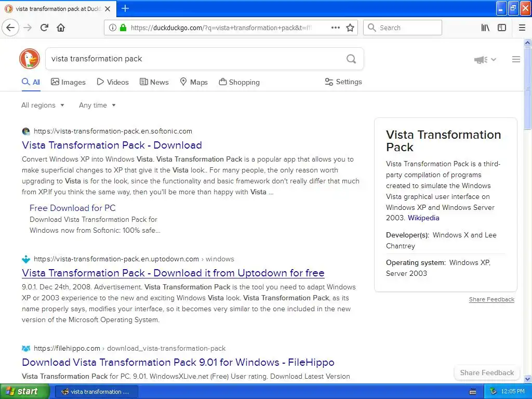Open the Library bookmarks icon
This screenshot has height=399, width=532.
485,28
